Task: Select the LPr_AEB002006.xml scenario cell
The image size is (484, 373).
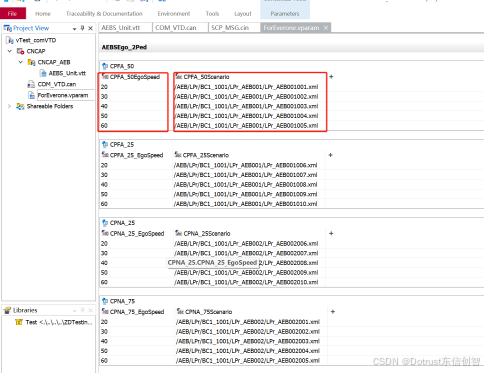Action: tap(246, 244)
